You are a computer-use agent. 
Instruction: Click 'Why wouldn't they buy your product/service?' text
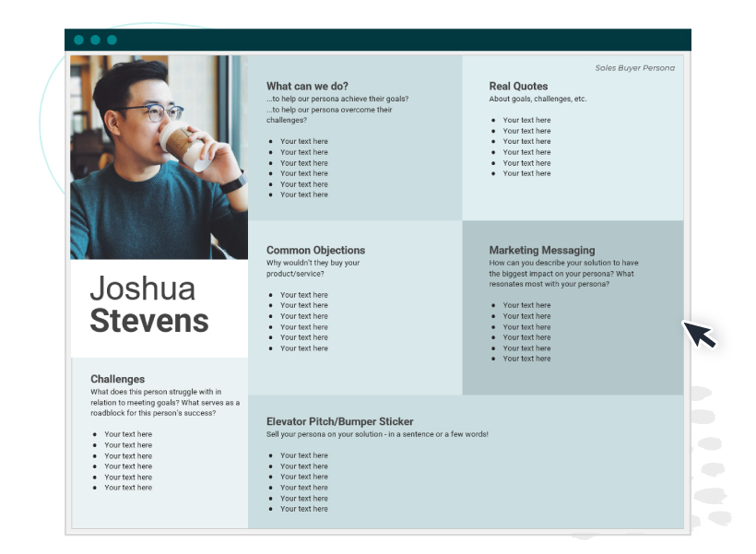pyautogui.click(x=313, y=268)
